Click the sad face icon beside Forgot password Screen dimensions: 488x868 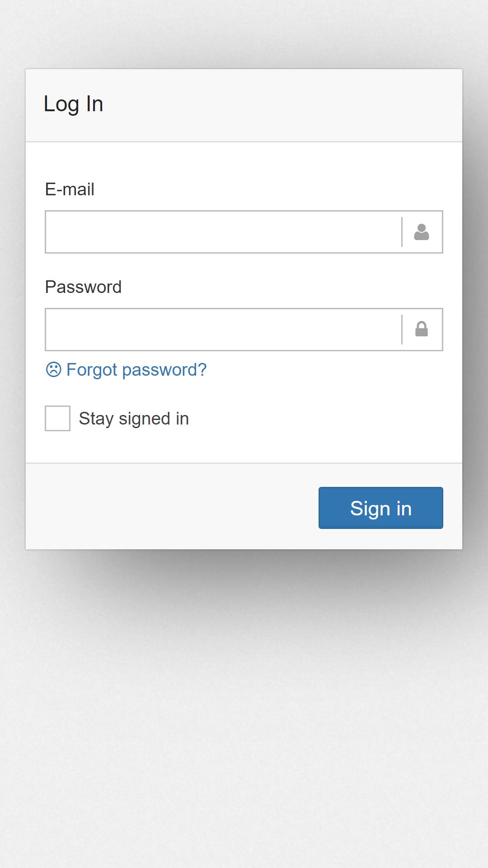[53, 369]
